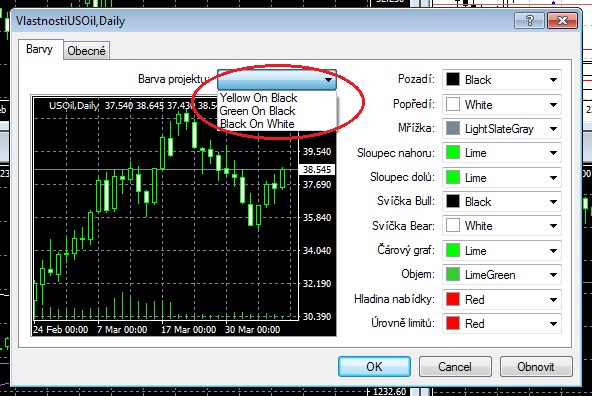Confirm with the OK button
Image resolution: width=592 pixels, height=396 pixels.
(374, 366)
